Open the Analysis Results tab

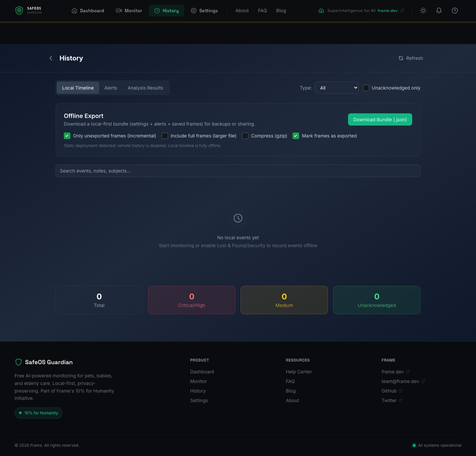coord(145,88)
